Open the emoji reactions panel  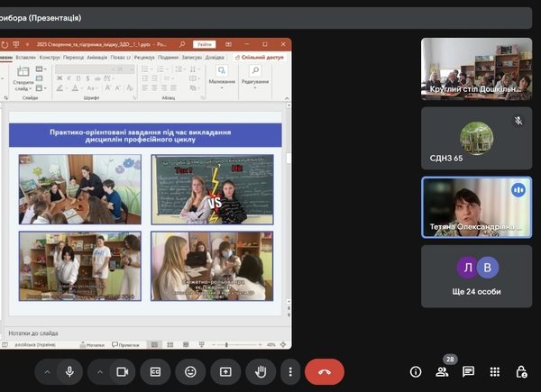click(190, 371)
